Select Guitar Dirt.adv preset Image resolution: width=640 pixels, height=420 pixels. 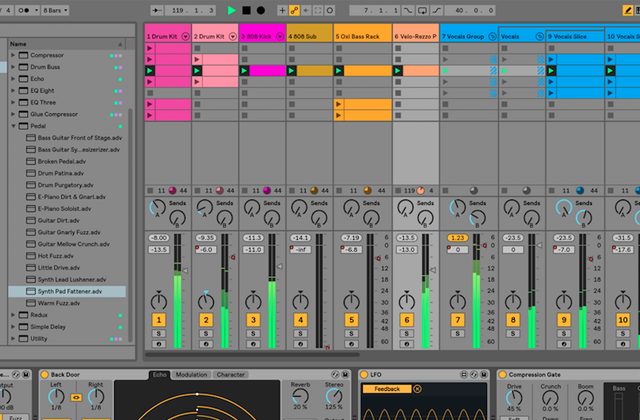tap(58, 220)
